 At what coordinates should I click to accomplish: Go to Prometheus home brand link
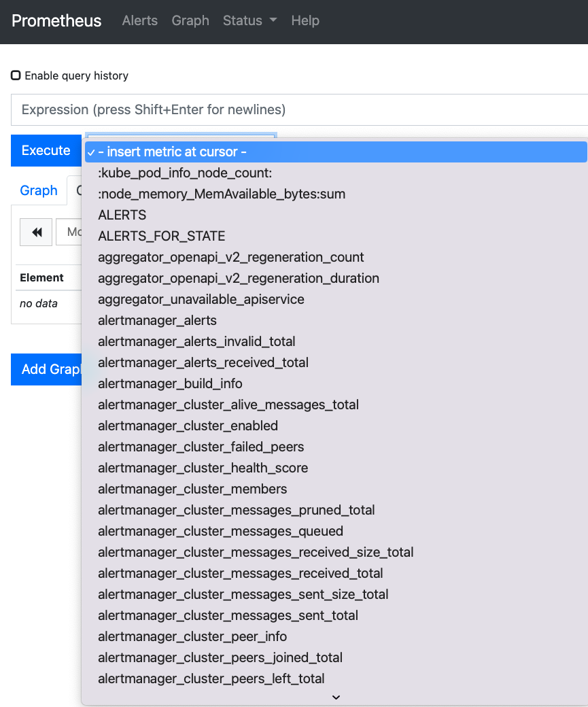tap(56, 20)
